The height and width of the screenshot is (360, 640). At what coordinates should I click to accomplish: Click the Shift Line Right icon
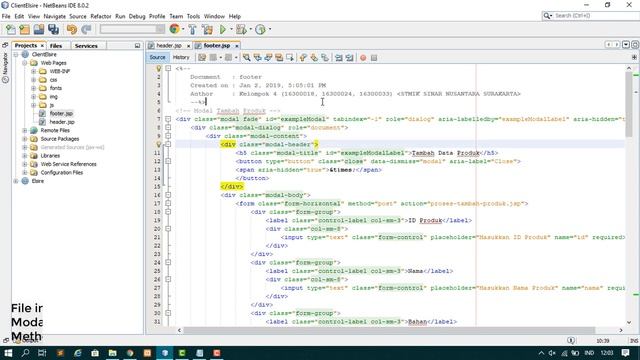tap(349, 58)
